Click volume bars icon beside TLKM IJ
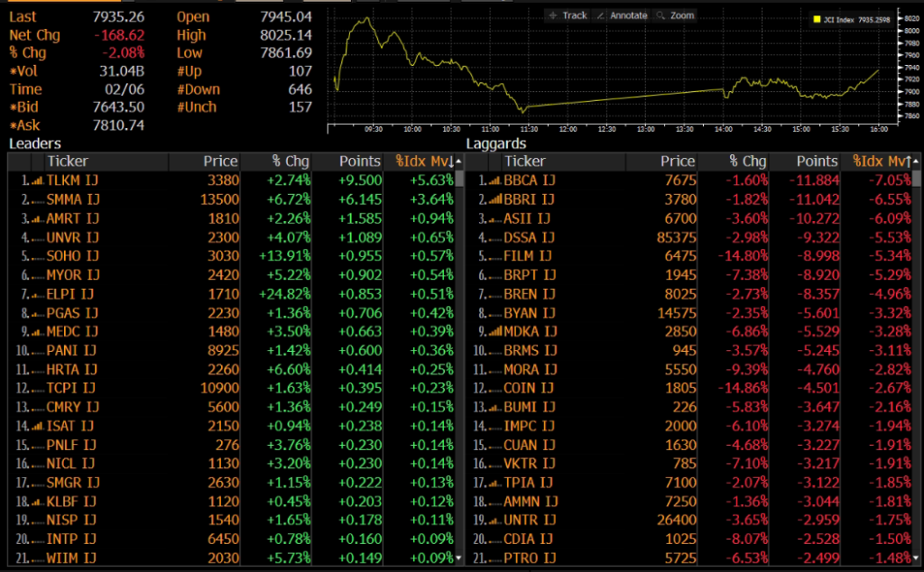Screen dimensions: 924x572 tap(37, 180)
